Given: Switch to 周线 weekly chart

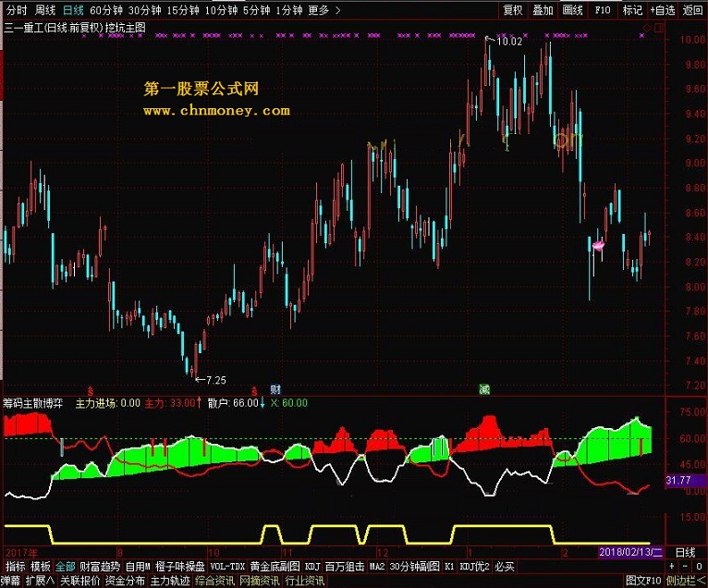Looking at the screenshot, I should pos(45,10).
